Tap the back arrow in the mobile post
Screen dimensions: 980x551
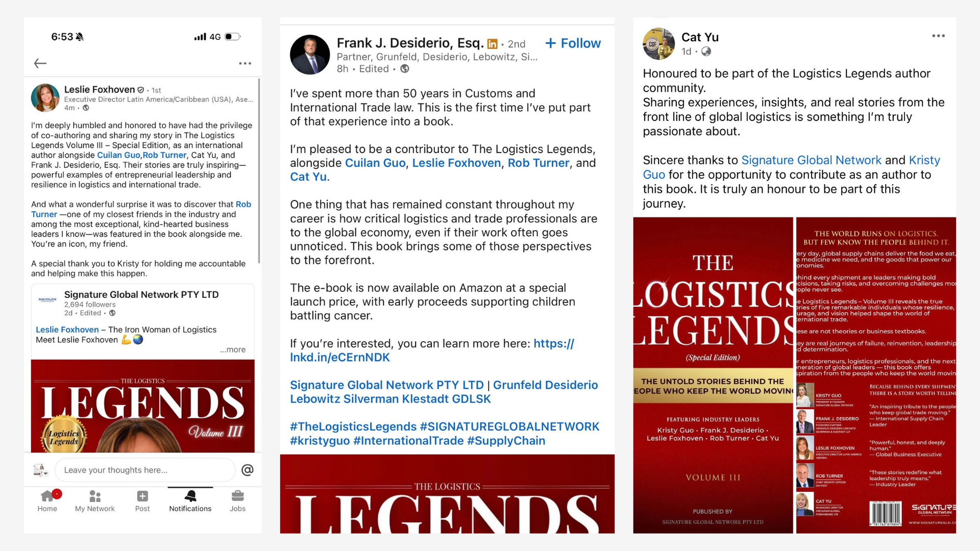pyautogui.click(x=40, y=63)
